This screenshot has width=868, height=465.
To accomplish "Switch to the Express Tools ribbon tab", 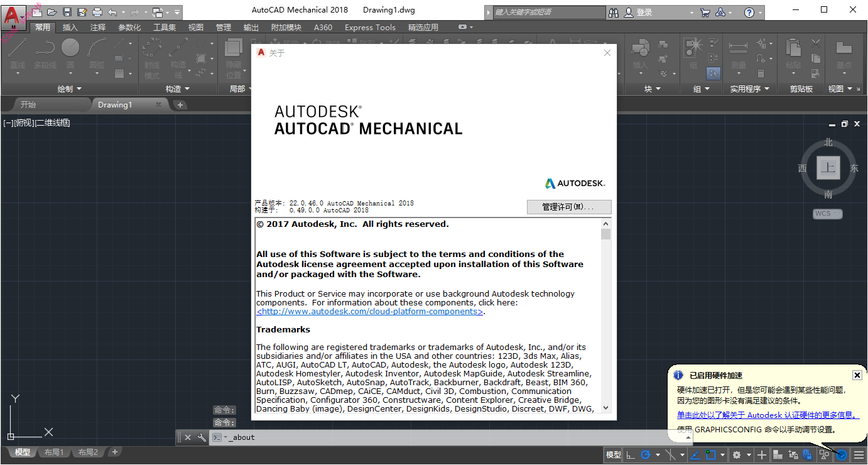I will coord(371,27).
